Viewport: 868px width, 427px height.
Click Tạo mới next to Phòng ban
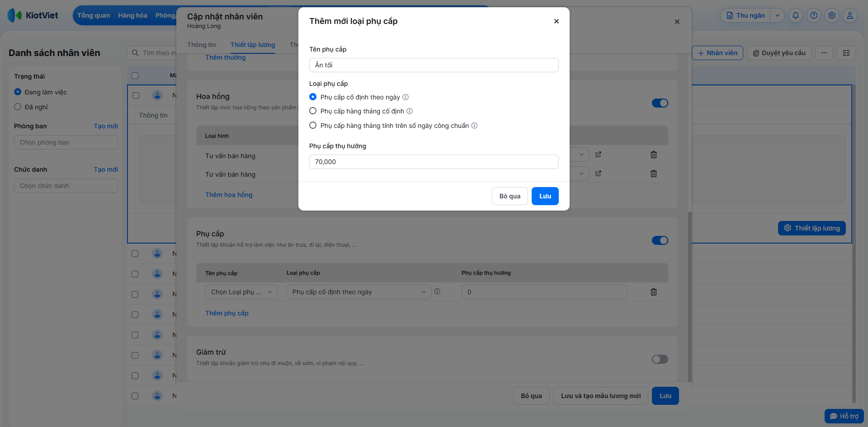pyautogui.click(x=106, y=126)
